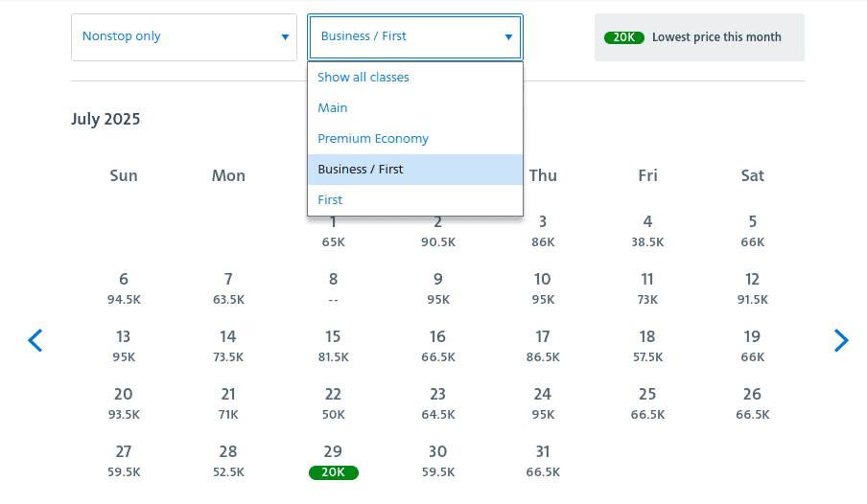The height and width of the screenshot is (504, 867).
Task: Open the Nonstop only dropdown
Action: (x=184, y=37)
